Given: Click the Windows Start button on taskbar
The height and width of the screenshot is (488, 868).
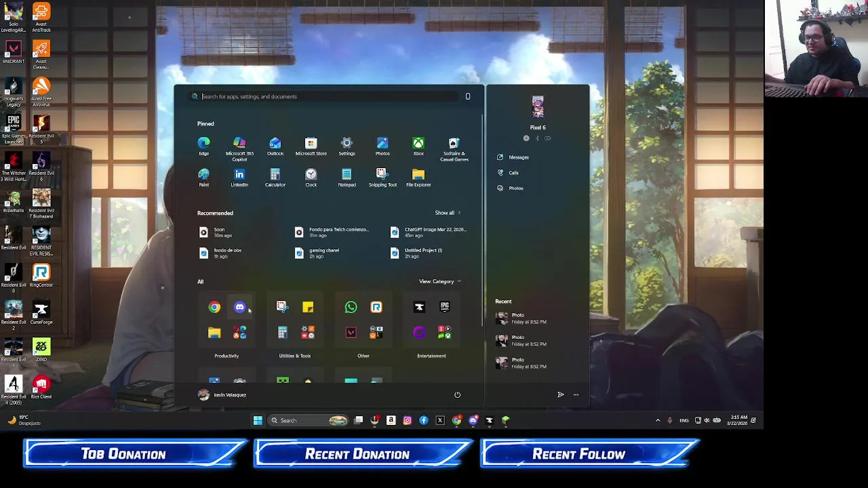Looking at the screenshot, I should click(258, 420).
